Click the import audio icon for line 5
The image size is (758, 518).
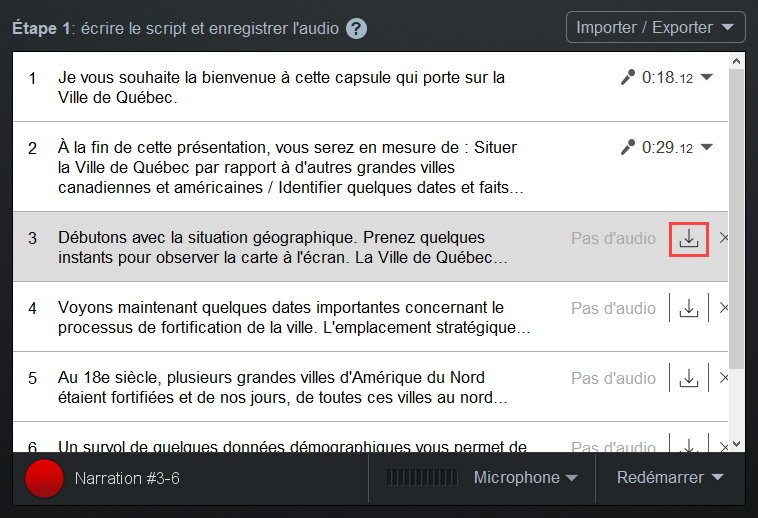(x=689, y=378)
